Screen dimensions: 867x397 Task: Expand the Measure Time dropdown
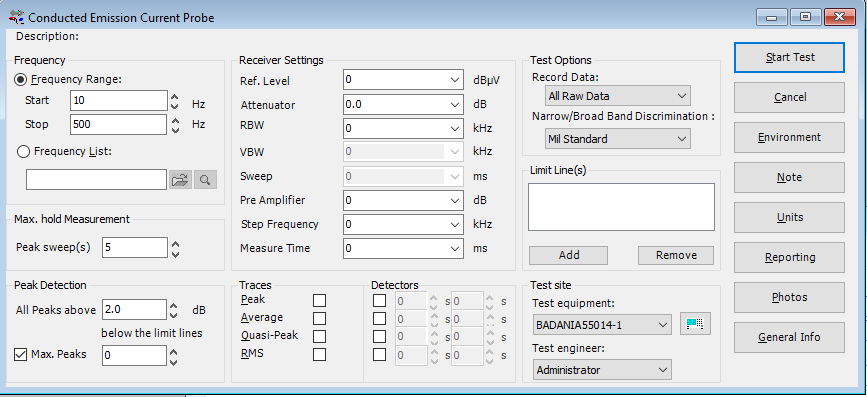click(x=456, y=248)
